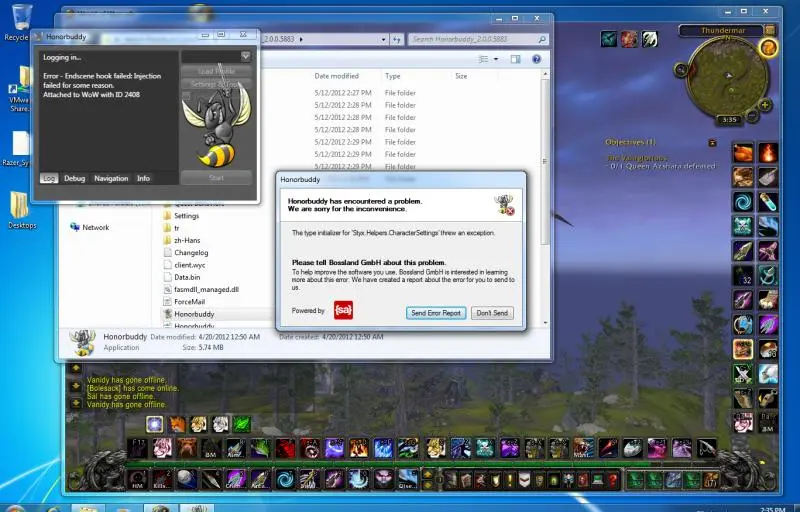Click the first teal buff icon
Viewport: 800px width, 512px height.
click(x=608, y=39)
